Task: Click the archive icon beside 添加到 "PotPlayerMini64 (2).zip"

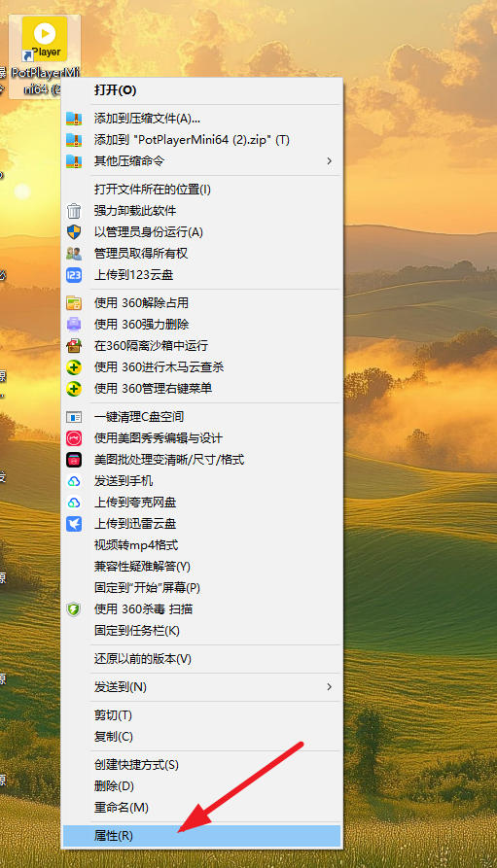Action: (x=74, y=140)
